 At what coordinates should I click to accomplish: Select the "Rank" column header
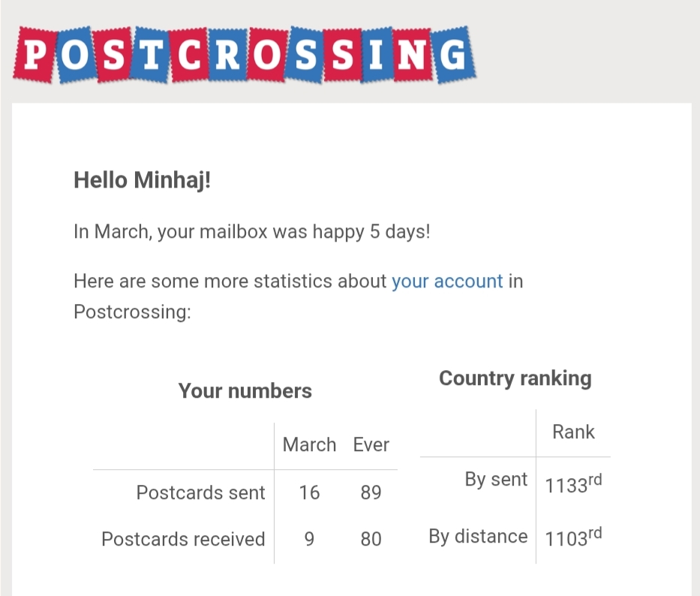tap(573, 432)
